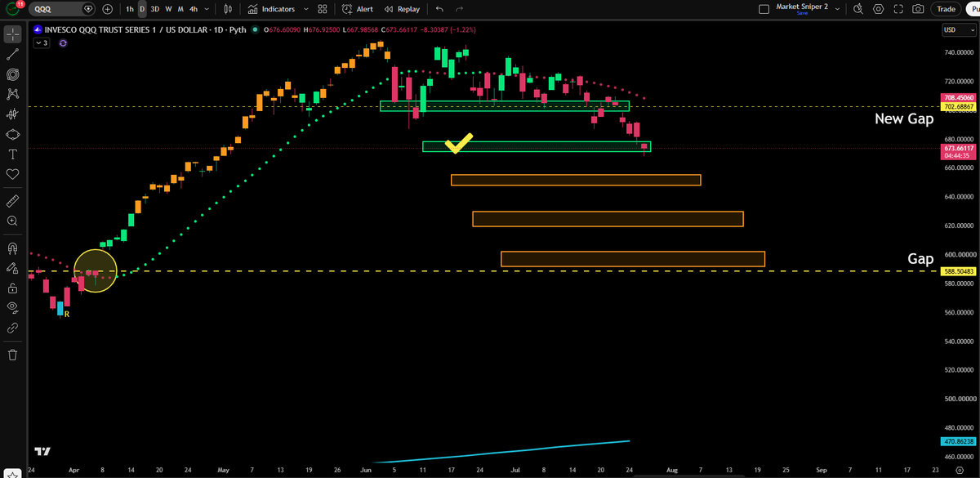Start bar Replay mode
Viewport: 980px width, 478px height.
(402, 9)
